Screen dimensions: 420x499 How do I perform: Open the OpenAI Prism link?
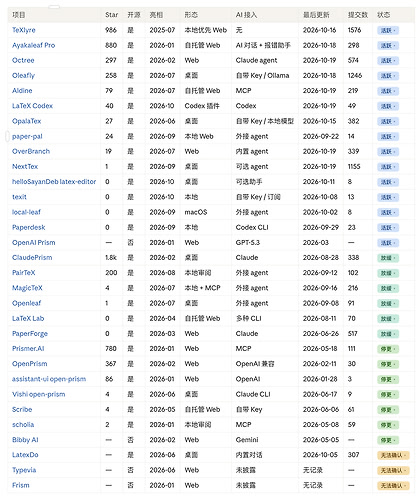point(33,243)
